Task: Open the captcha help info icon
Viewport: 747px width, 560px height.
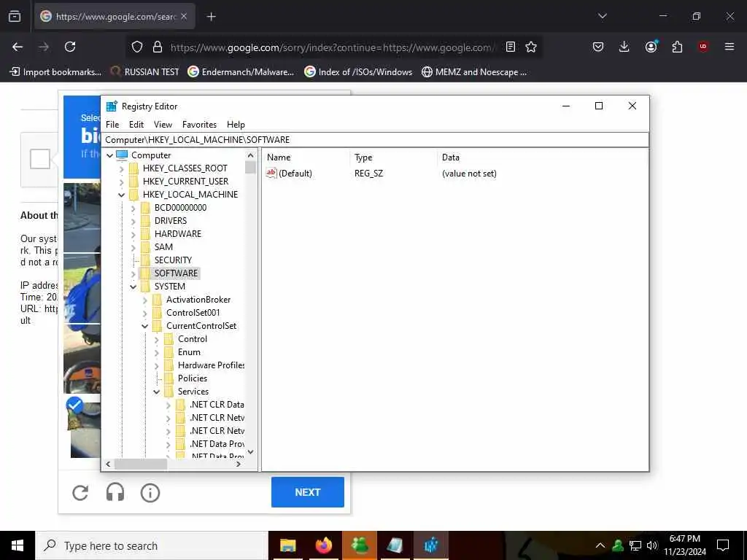Action: click(x=150, y=492)
